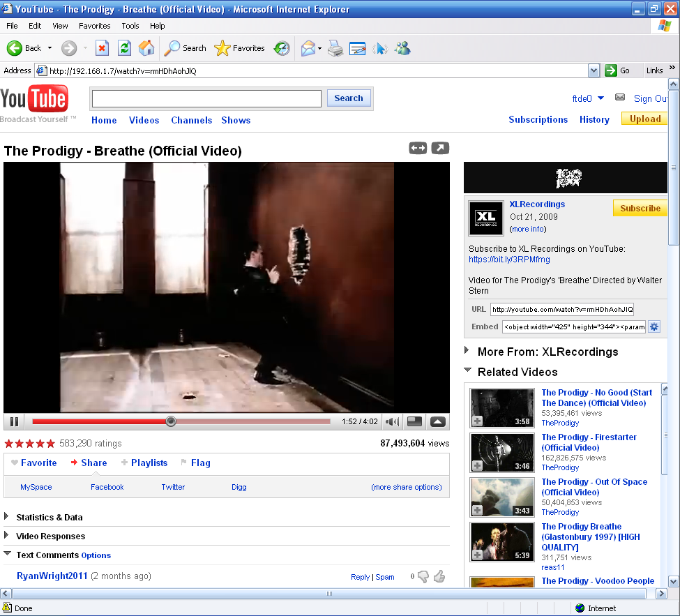
Task: Add Firestarter video to queue plus icon
Action: (477, 465)
